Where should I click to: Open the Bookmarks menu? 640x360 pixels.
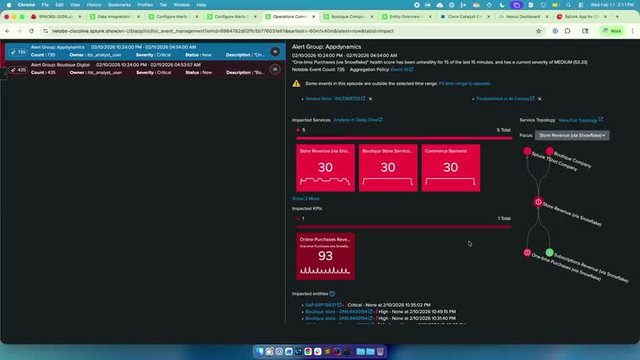[x=119, y=5]
